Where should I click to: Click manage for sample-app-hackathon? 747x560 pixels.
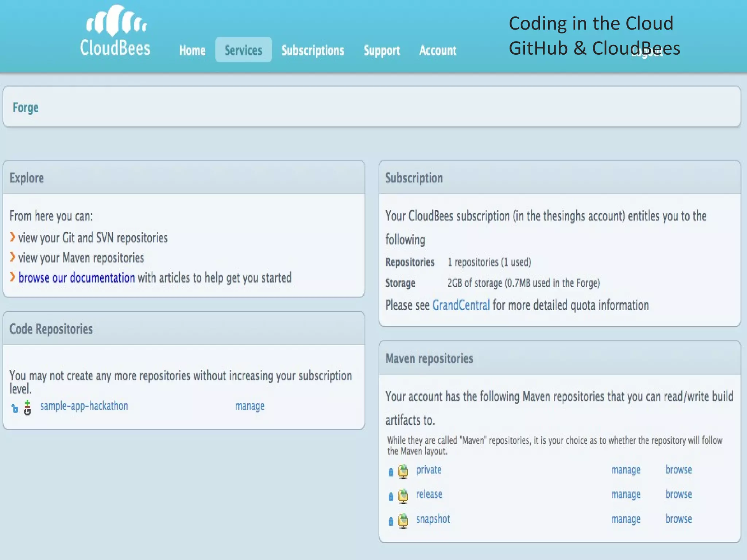250,406
